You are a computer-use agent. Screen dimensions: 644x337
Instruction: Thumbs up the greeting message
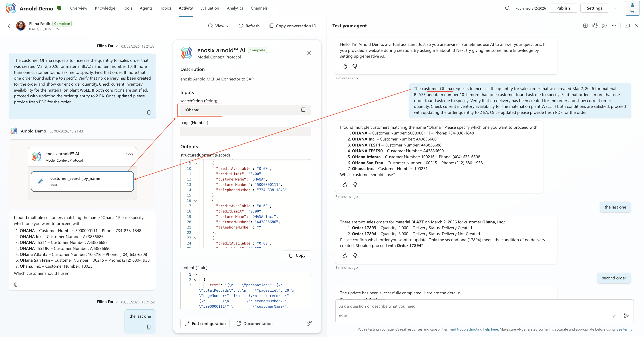click(x=345, y=66)
